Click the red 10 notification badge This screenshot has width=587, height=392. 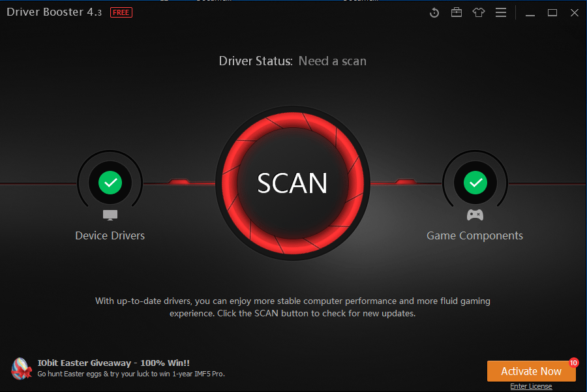point(573,362)
